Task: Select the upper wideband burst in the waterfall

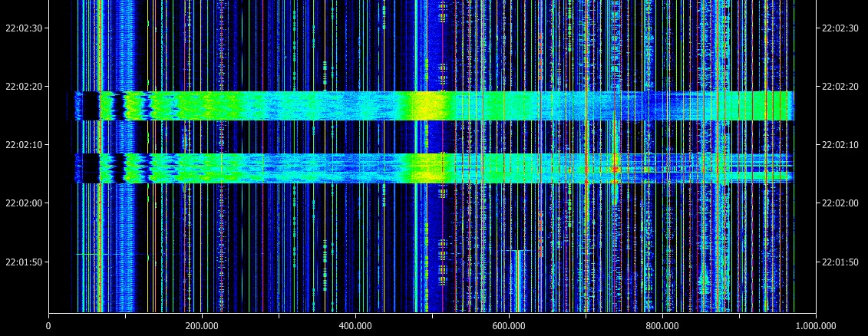Action: point(434,106)
